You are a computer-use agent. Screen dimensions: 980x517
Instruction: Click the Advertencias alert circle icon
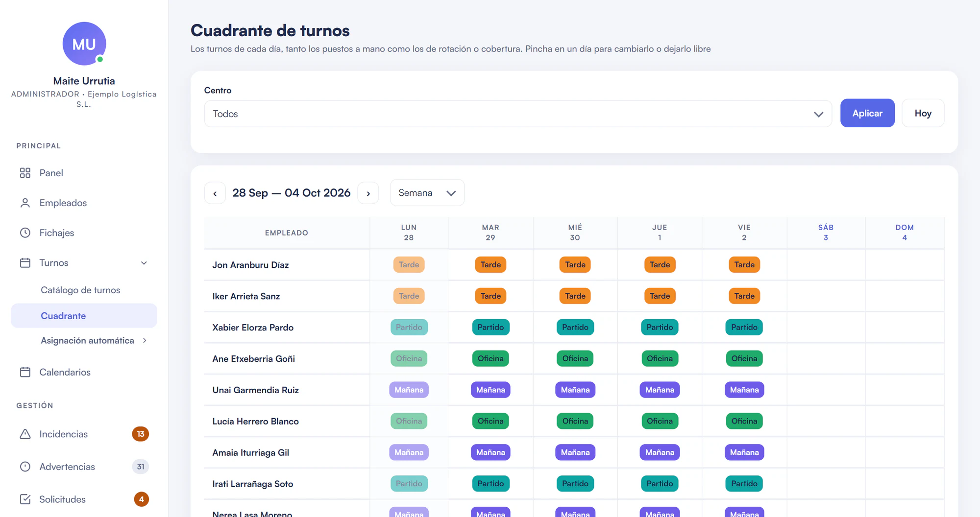tap(25, 467)
